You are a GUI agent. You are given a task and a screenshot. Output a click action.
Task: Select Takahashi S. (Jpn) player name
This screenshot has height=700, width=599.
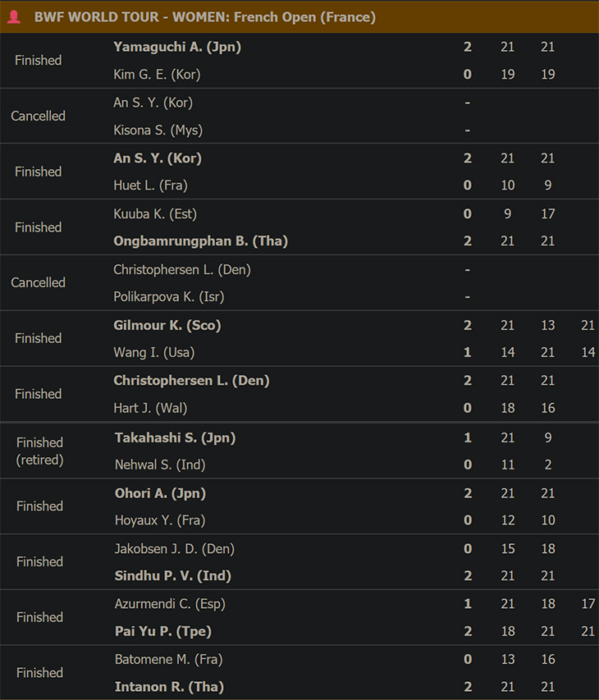click(175, 438)
